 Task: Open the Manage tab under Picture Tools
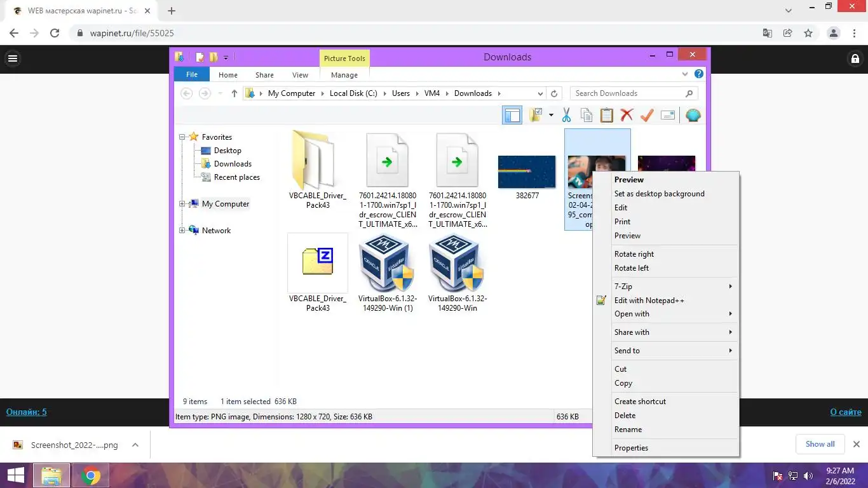pyautogui.click(x=344, y=75)
